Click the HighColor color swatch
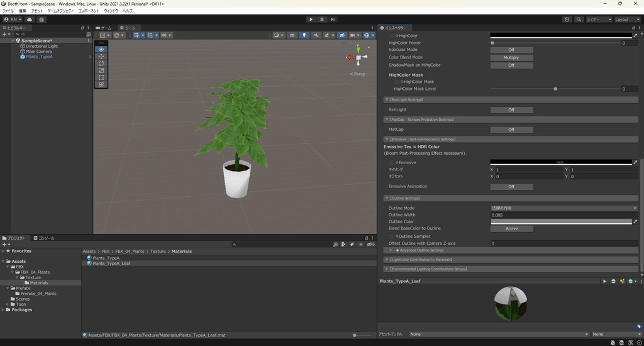Image resolution: width=644 pixels, height=346 pixels. (x=561, y=36)
